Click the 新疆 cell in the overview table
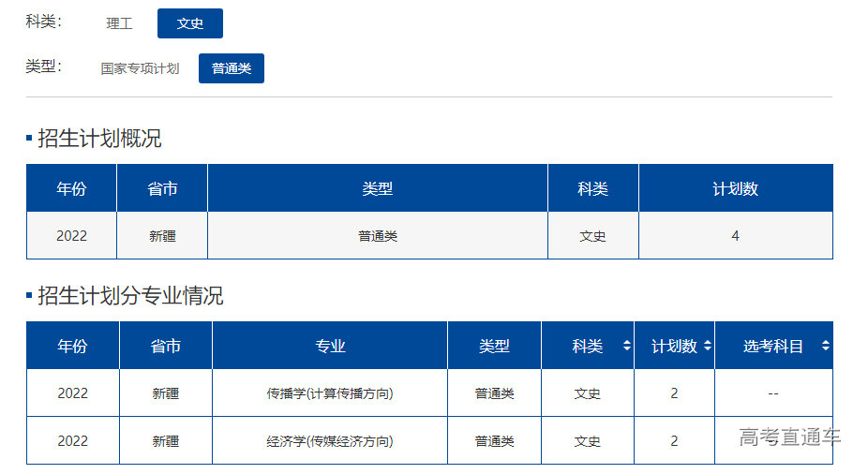Image resolution: width=868 pixels, height=474 pixels. 162,236
